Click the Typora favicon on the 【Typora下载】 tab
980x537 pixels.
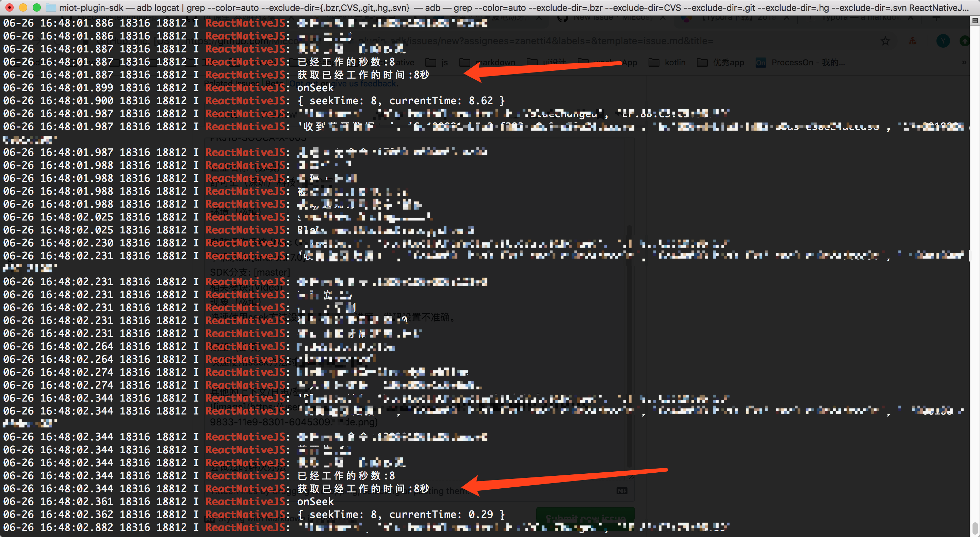coord(687,18)
